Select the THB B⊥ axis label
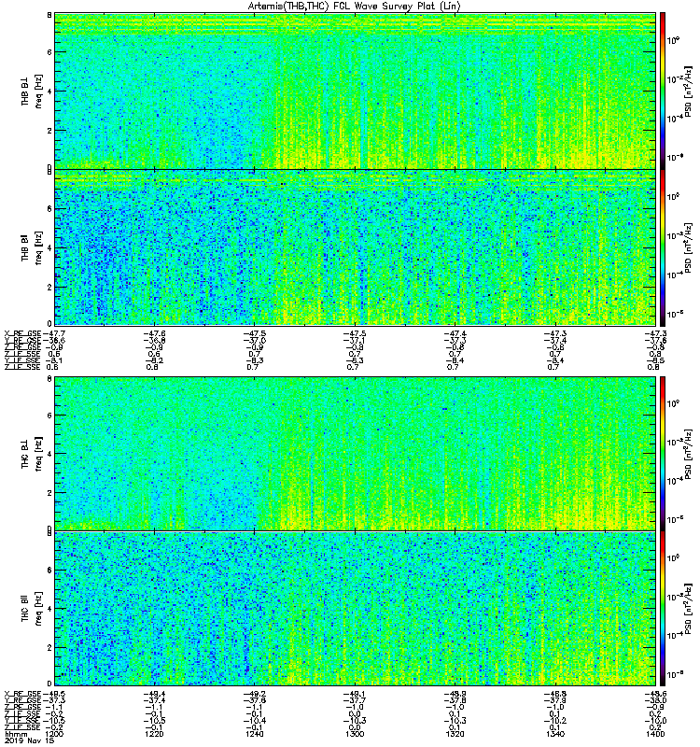 25,91
